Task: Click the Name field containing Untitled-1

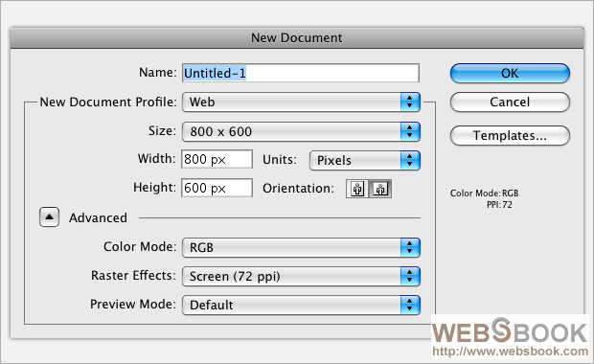Action: [301, 73]
